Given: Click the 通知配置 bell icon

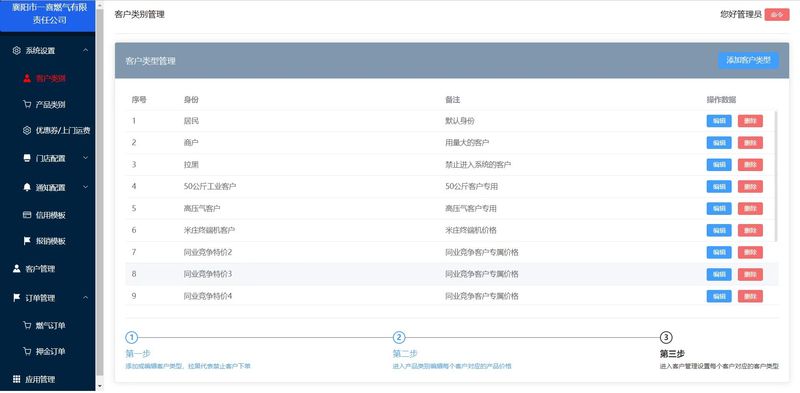Looking at the screenshot, I should 27,187.
